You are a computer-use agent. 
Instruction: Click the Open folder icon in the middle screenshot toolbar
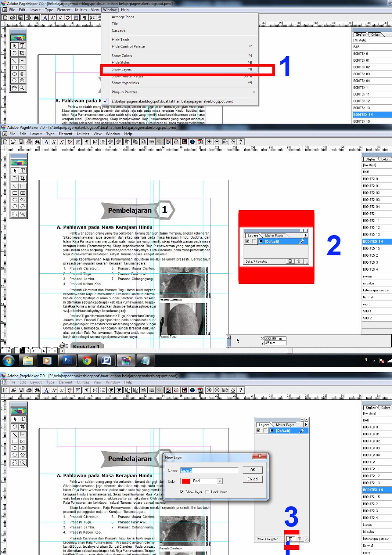point(13,142)
